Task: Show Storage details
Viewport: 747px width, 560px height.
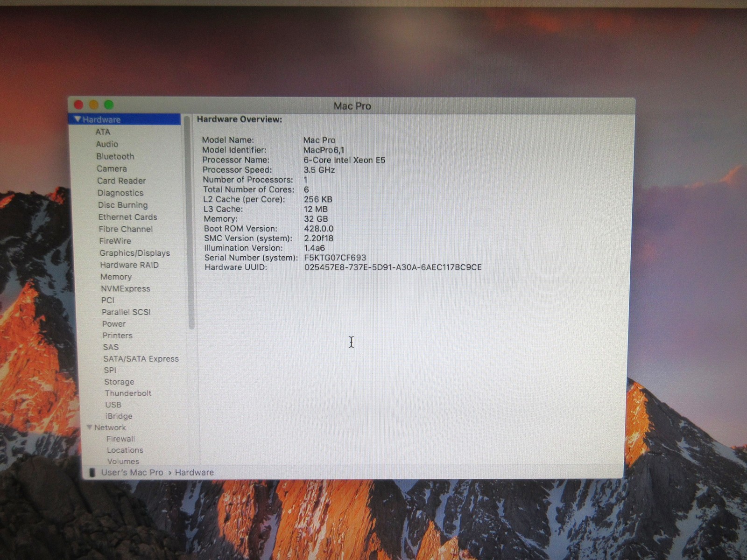Action: tap(119, 382)
